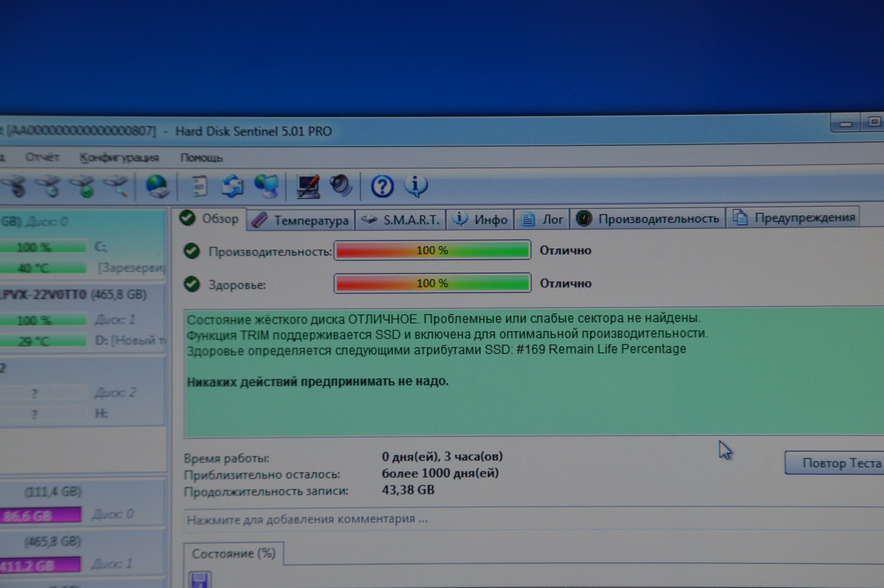Open the Помощь menu
The image size is (884, 588).
pyautogui.click(x=201, y=158)
